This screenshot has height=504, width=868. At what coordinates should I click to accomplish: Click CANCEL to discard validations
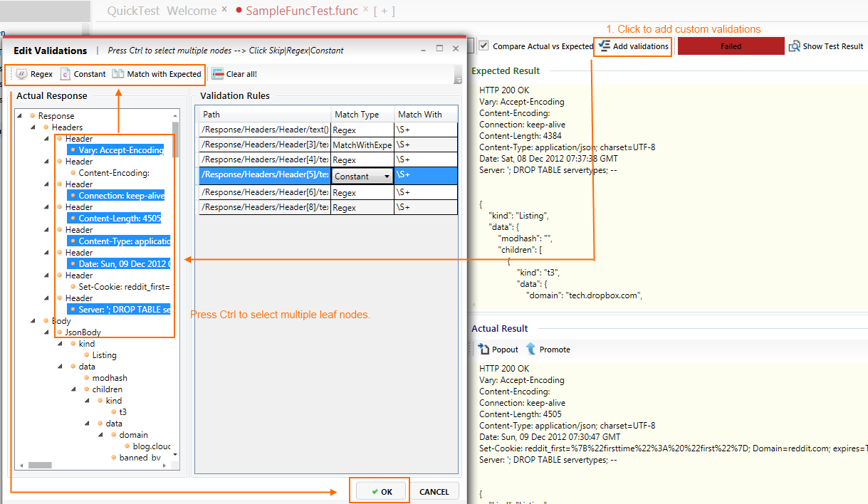click(434, 491)
